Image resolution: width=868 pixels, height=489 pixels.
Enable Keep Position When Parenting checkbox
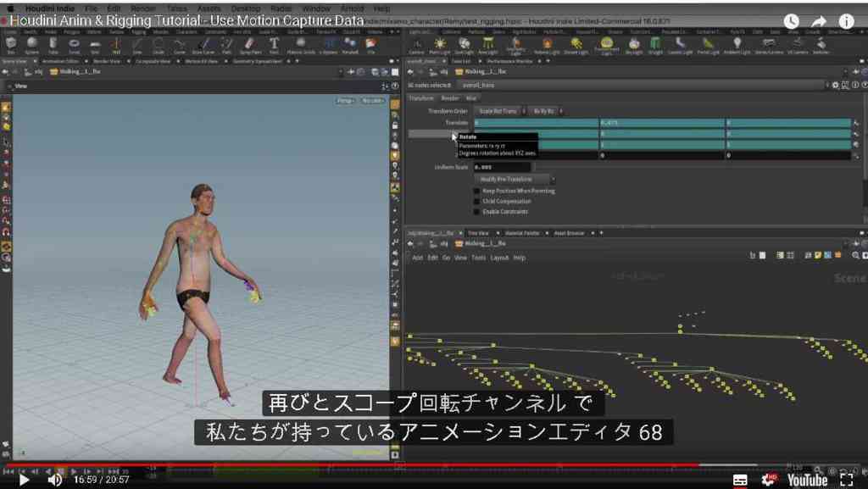(476, 191)
